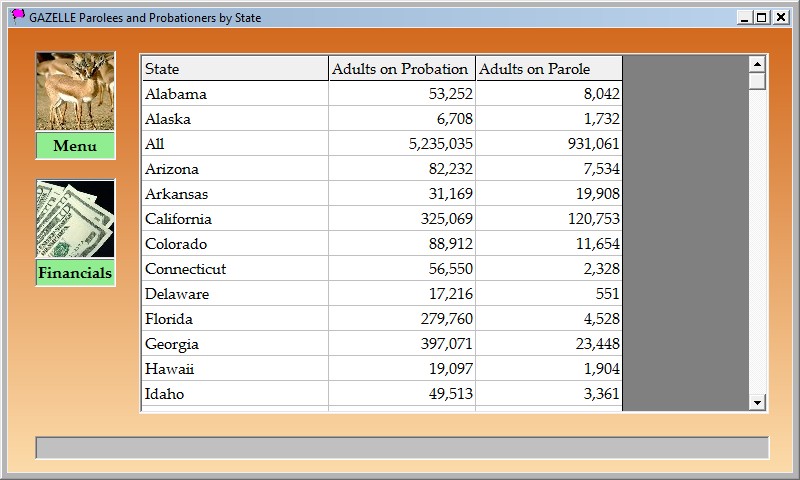The height and width of the screenshot is (480, 800).
Task: Select the State column header
Action: click(235, 69)
